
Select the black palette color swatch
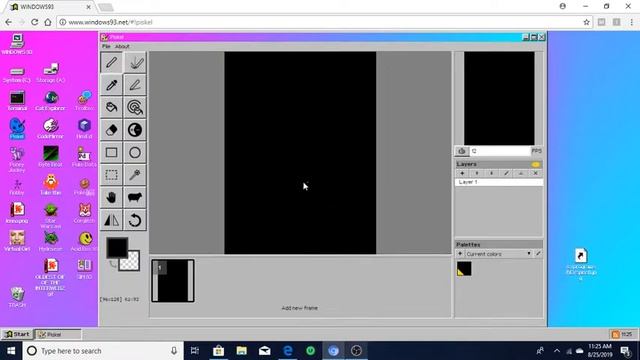(464, 269)
